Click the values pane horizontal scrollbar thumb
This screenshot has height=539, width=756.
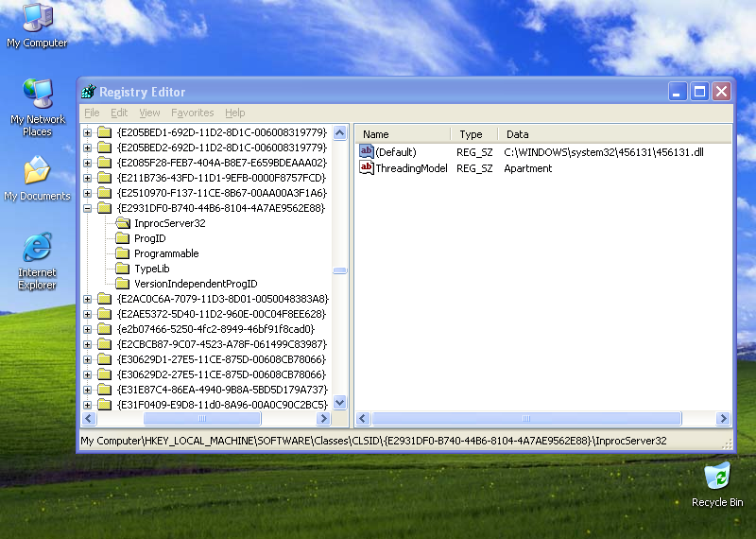click(526, 418)
